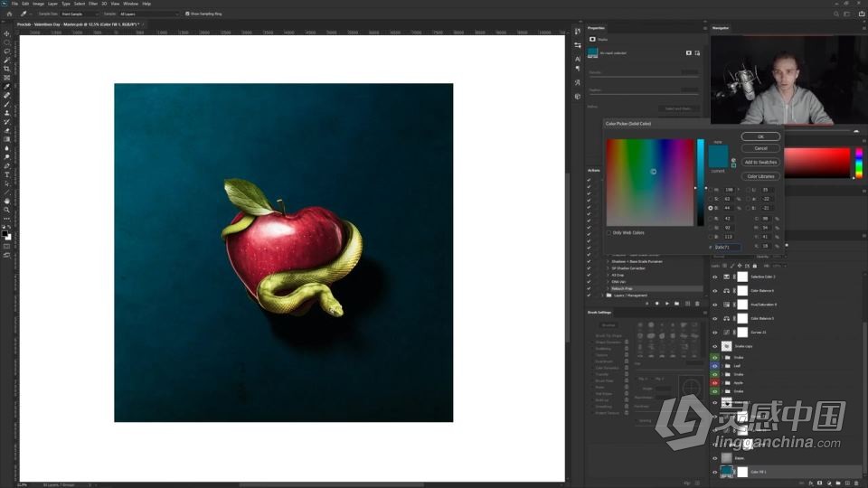Add layer style with fx icon
868x488 pixels.
[x=811, y=483]
